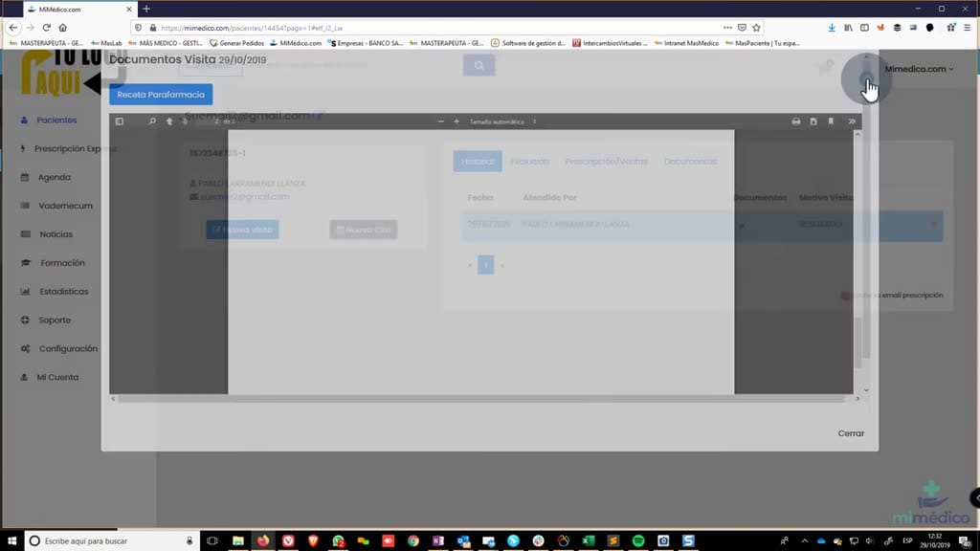Open Configuración in the sidebar

[68, 348]
